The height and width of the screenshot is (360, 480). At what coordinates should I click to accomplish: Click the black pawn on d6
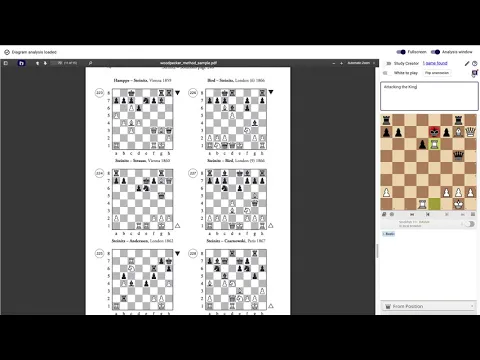[x=422, y=144]
